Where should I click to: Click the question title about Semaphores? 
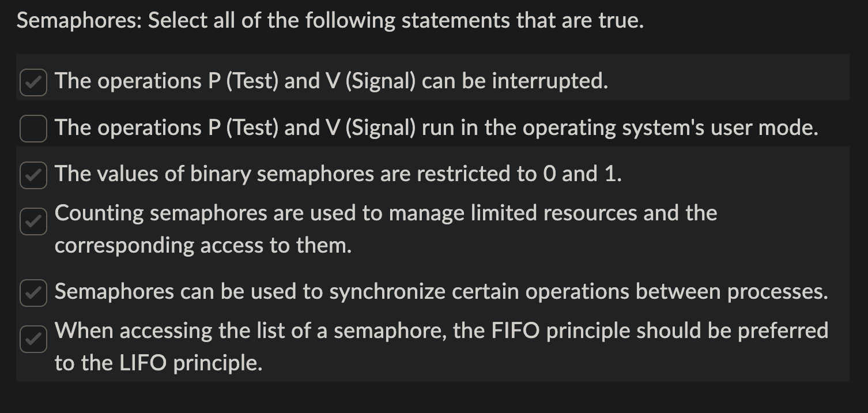coord(331,20)
